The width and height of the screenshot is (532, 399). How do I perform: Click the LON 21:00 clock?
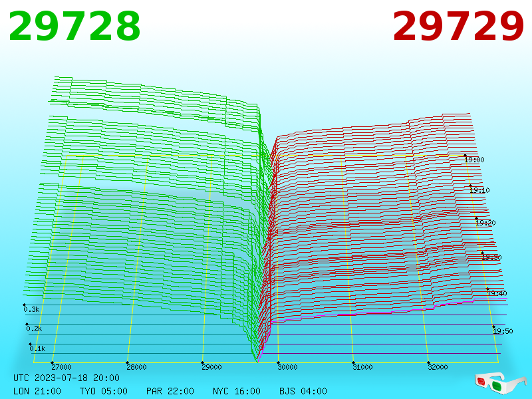37,391
